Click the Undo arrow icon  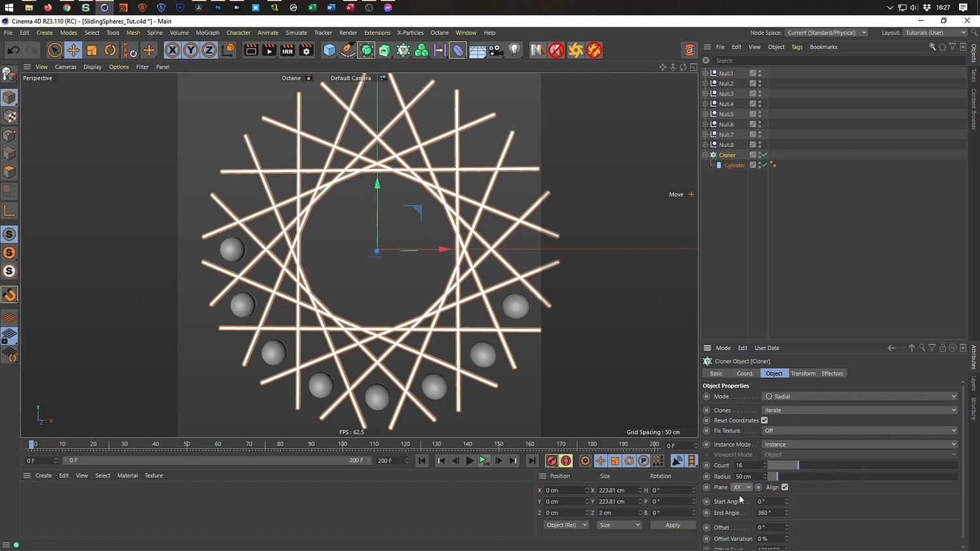pos(13,50)
